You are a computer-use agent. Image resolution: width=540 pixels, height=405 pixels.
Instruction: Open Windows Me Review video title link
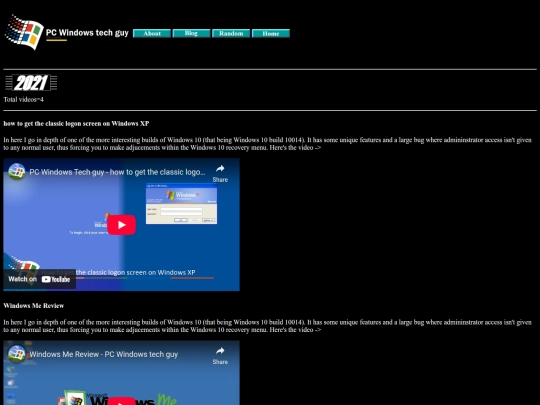104,354
